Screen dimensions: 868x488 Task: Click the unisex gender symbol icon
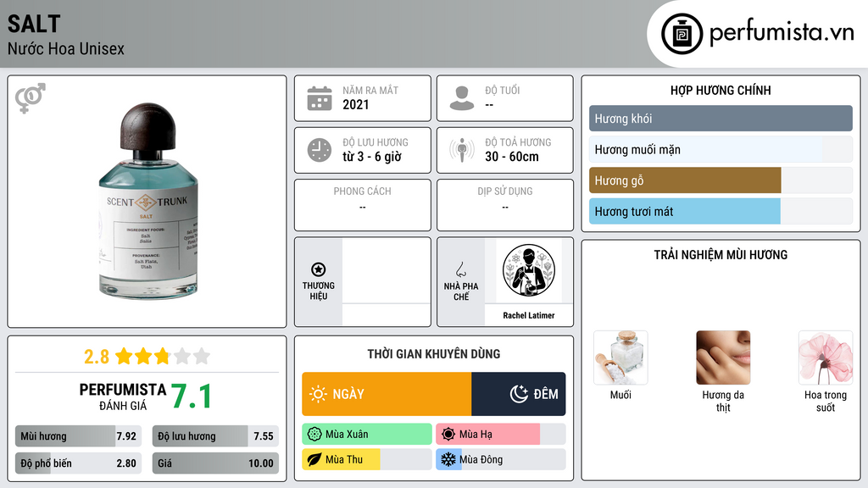coord(31,98)
